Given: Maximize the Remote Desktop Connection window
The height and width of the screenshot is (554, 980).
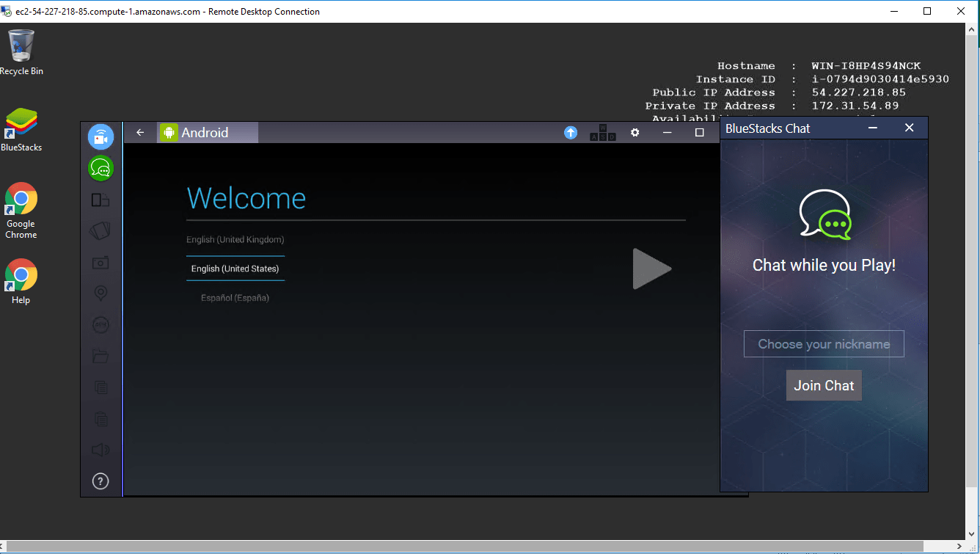Looking at the screenshot, I should click(x=927, y=11).
